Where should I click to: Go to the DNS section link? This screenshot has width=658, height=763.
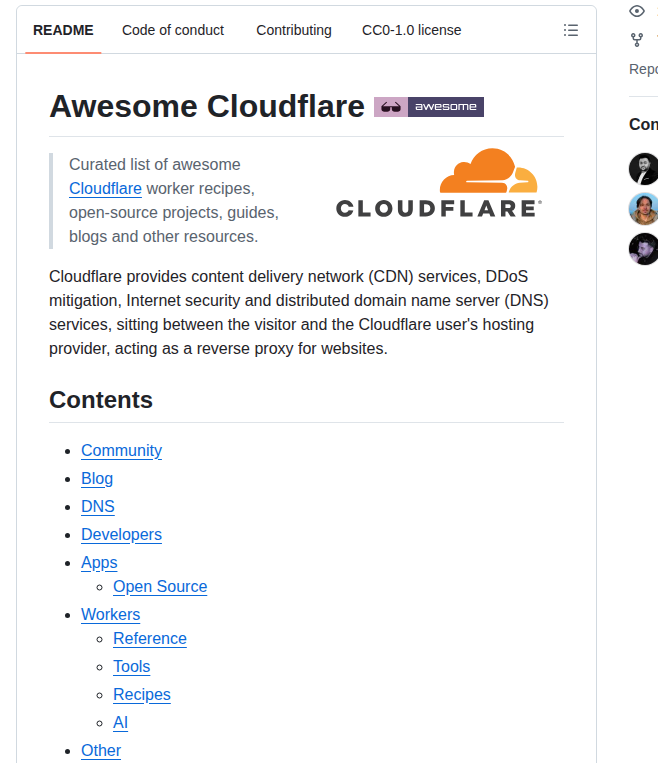point(98,507)
